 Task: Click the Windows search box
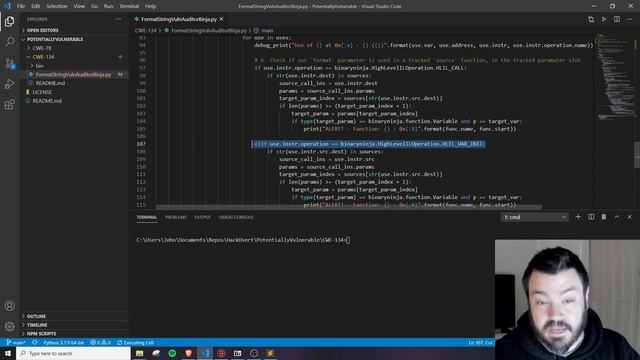click(73, 353)
